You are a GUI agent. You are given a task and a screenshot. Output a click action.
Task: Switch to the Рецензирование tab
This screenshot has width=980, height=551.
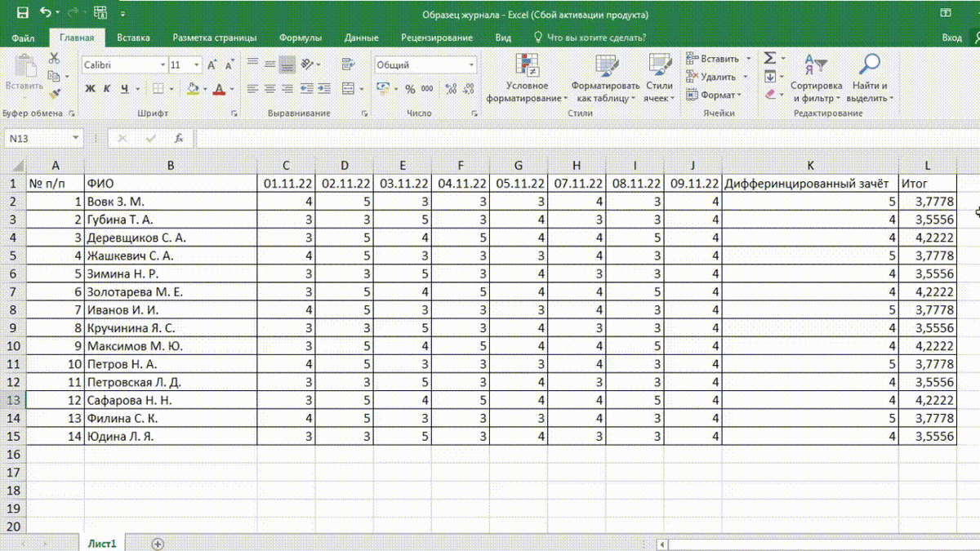pos(437,38)
